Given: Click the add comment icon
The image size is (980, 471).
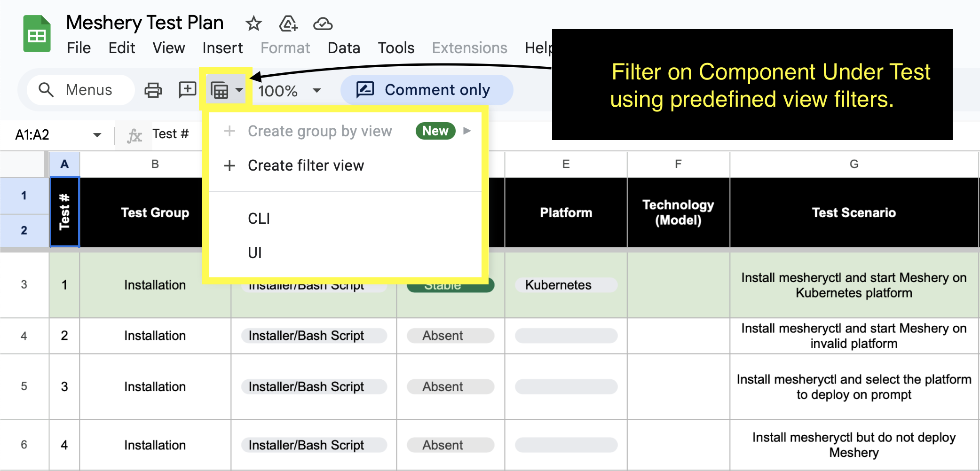Looking at the screenshot, I should pyautogui.click(x=187, y=90).
